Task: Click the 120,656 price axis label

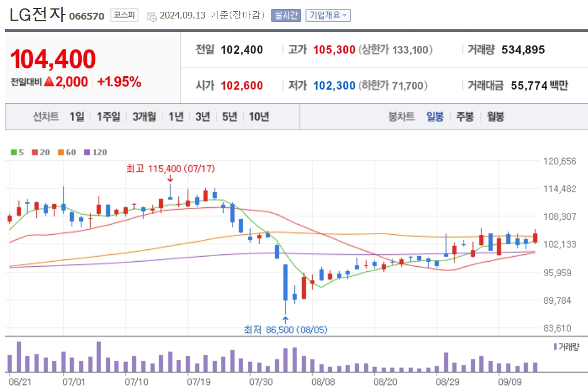Action: point(559,161)
